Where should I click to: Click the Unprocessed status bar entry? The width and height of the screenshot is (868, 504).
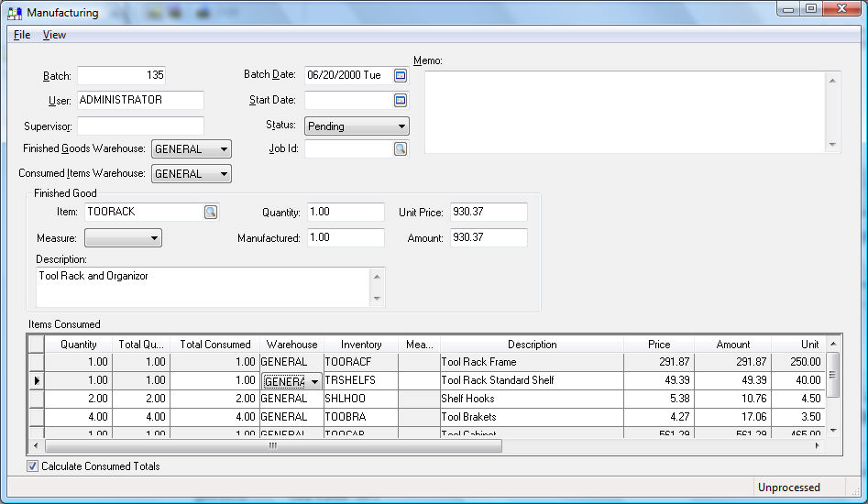click(789, 488)
